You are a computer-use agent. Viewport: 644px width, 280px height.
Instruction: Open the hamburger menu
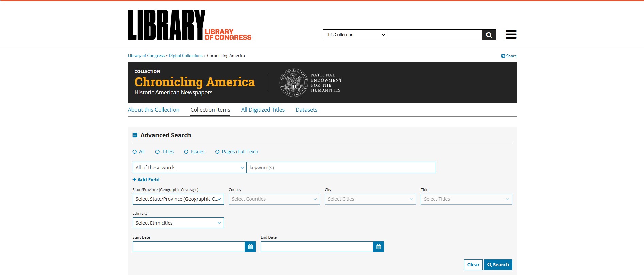[x=511, y=34]
